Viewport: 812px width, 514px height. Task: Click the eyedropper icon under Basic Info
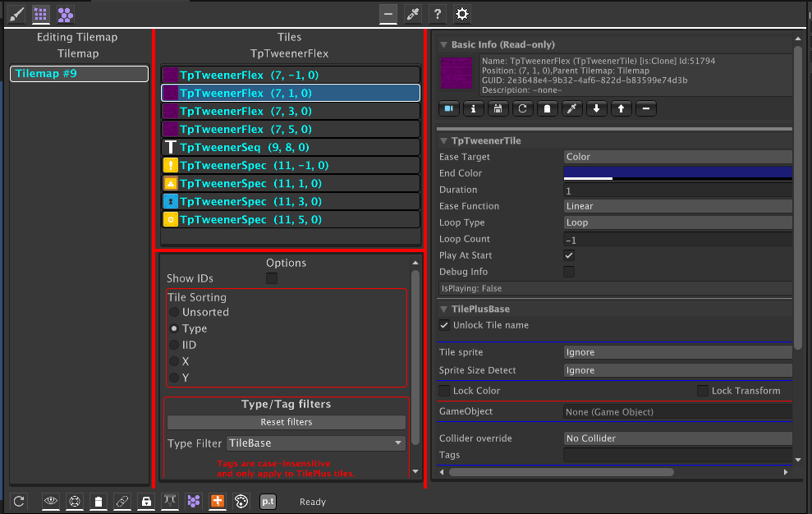pyautogui.click(x=572, y=109)
